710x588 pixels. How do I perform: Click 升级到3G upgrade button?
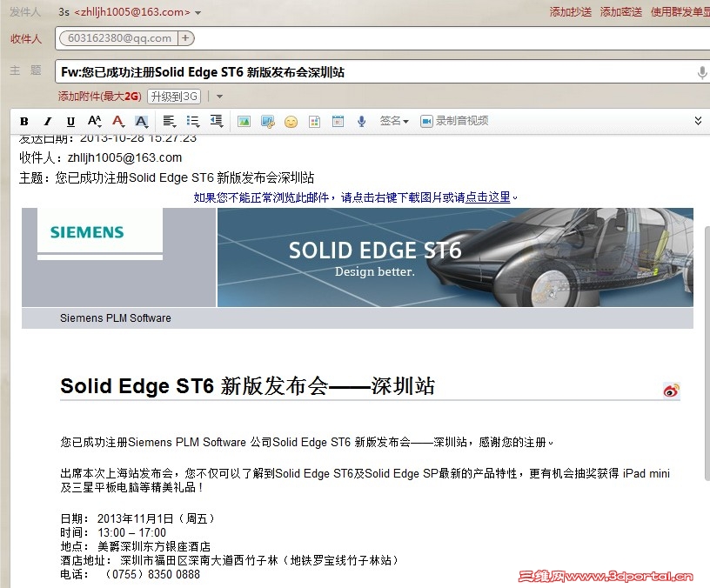click(174, 97)
